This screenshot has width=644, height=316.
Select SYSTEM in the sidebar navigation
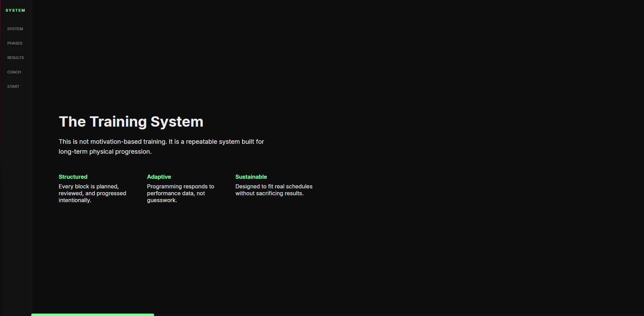pyautogui.click(x=15, y=28)
